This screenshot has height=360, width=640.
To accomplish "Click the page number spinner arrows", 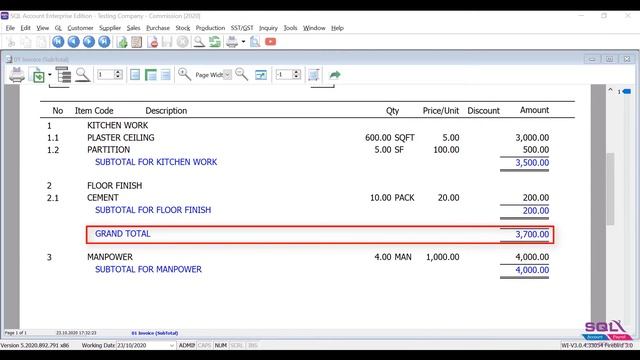I will pyautogui.click(x=118, y=75).
